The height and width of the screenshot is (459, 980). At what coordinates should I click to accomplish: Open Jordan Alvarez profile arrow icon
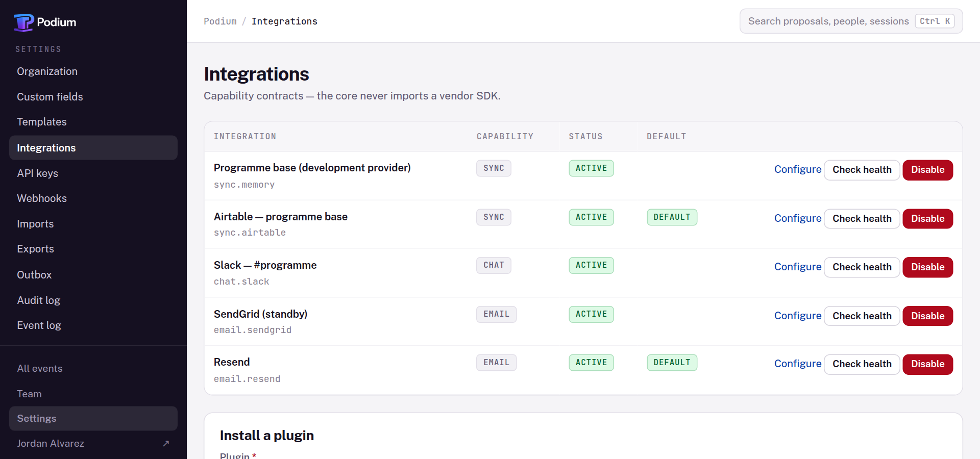tap(166, 444)
